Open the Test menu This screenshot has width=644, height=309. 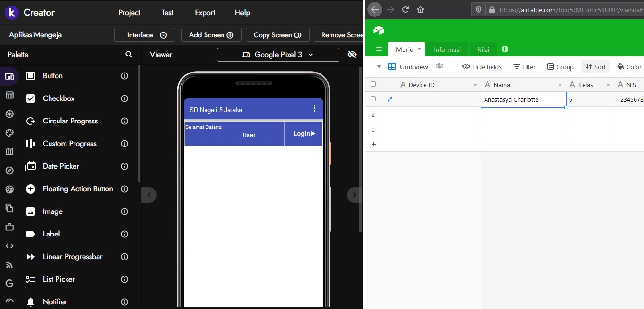click(167, 13)
